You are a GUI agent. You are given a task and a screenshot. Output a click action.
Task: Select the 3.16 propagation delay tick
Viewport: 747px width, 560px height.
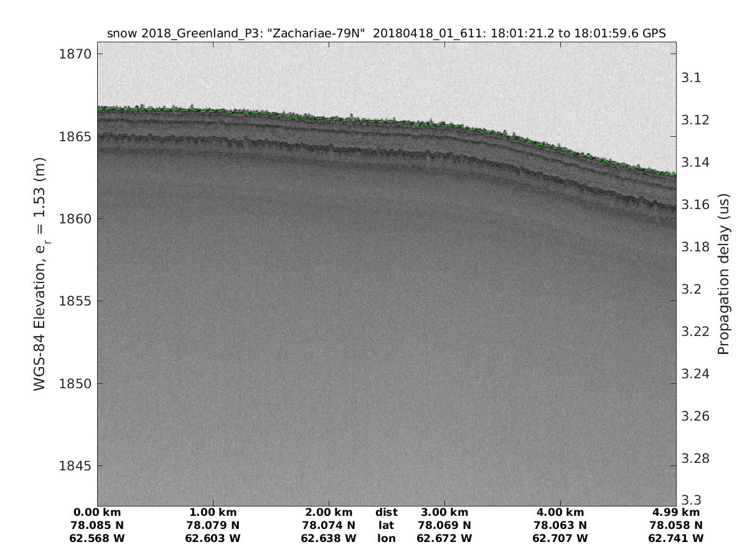click(x=696, y=205)
